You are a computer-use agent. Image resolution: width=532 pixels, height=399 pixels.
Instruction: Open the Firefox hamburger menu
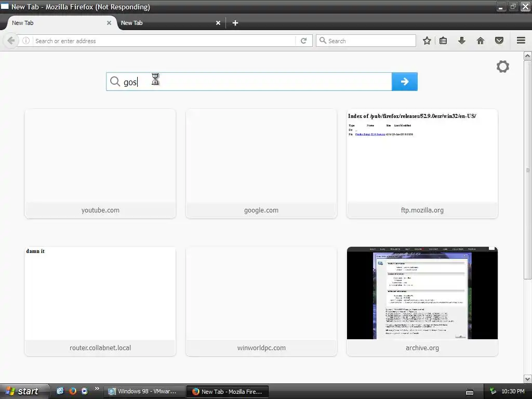pyautogui.click(x=521, y=41)
